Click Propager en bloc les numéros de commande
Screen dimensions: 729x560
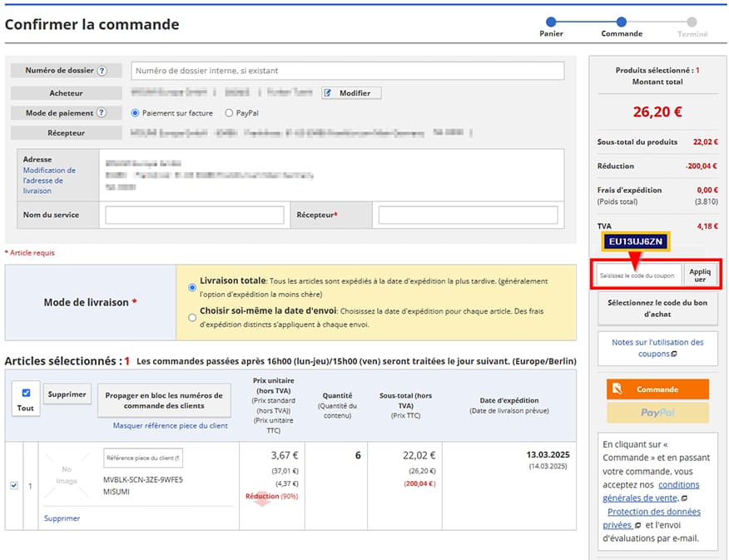164,400
